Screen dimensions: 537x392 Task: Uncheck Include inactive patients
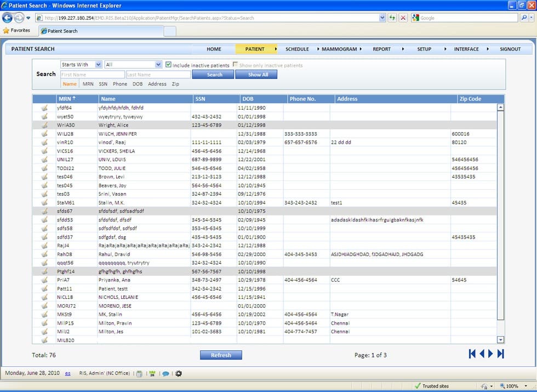pyautogui.click(x=168, y=65)
